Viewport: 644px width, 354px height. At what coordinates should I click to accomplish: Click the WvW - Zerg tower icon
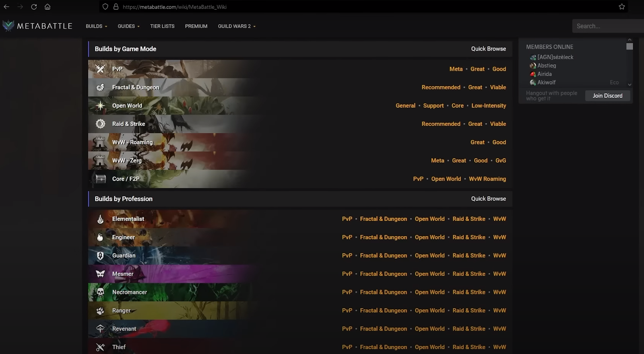coord(99,161)
